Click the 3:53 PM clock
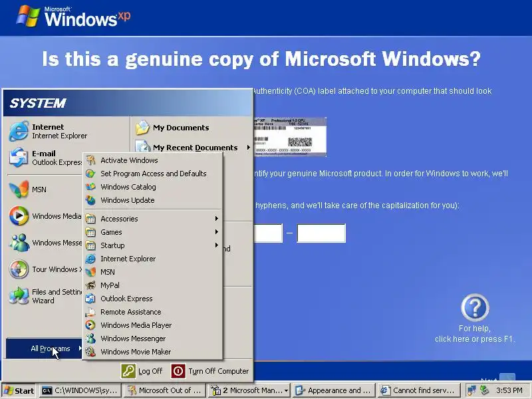 click(x=509, y=390)
